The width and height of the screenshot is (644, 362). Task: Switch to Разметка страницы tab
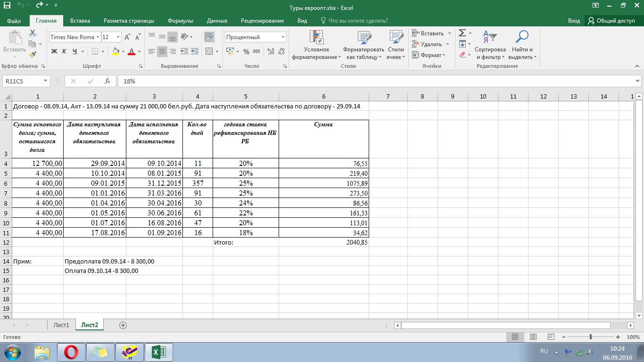click(x=129, y=21)
